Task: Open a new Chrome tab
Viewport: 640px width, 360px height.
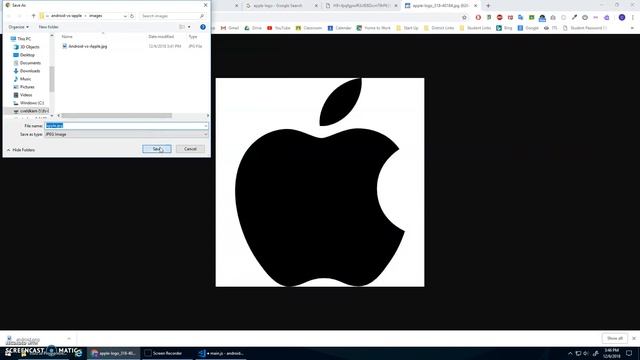Action: pos(488,6)
